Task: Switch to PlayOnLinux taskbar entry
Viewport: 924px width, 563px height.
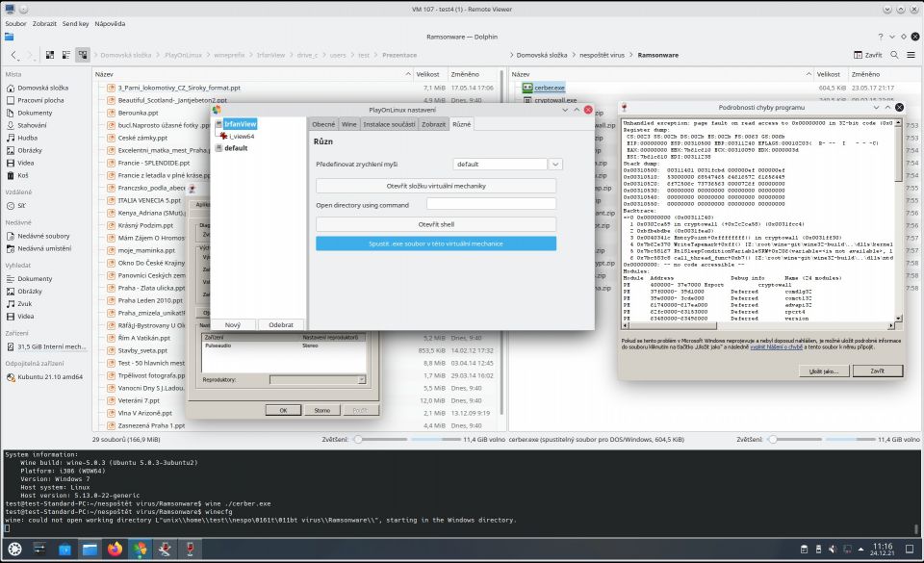Action: tap(140, 550)
